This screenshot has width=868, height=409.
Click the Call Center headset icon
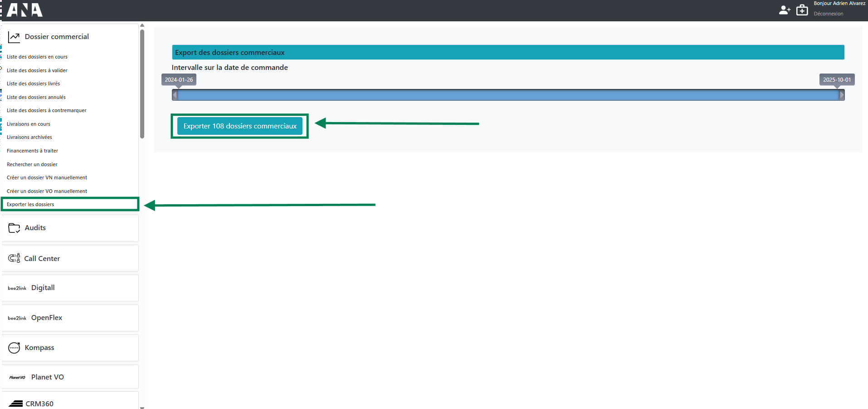point(14,258)
